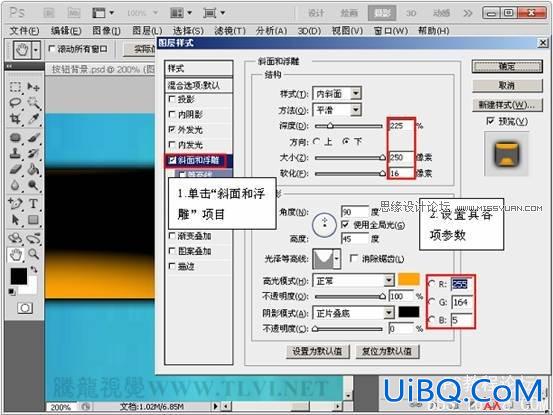Viewport: 553px width, 415px height.
Task: Click the 取消 button
Action: pos(507,85)
